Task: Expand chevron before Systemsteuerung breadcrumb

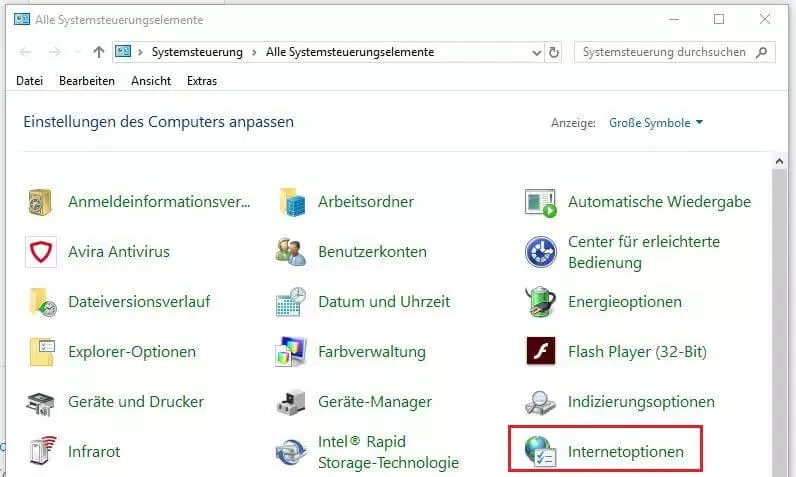Action: click(x=141, y=52)
